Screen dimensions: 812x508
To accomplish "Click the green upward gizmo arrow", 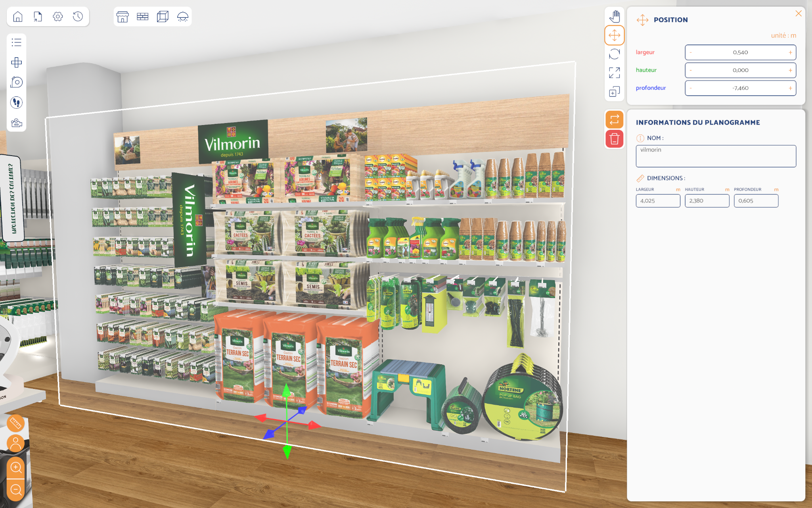I will [x=286, y=391].
